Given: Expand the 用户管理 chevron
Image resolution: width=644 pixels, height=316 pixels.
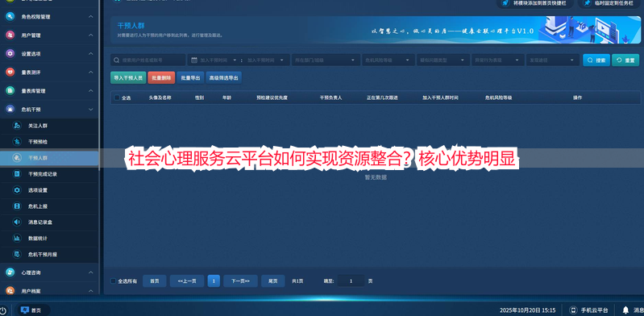Looking at the screenshot, I should [91, 35].
